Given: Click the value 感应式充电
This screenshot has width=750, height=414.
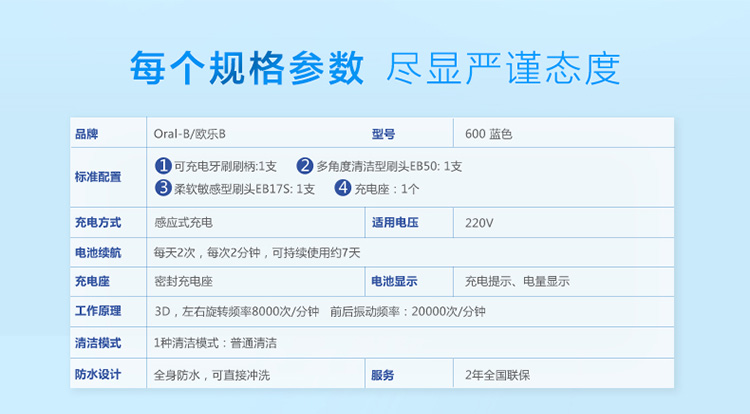Looking at the screenshot, I should coord(183,222).
